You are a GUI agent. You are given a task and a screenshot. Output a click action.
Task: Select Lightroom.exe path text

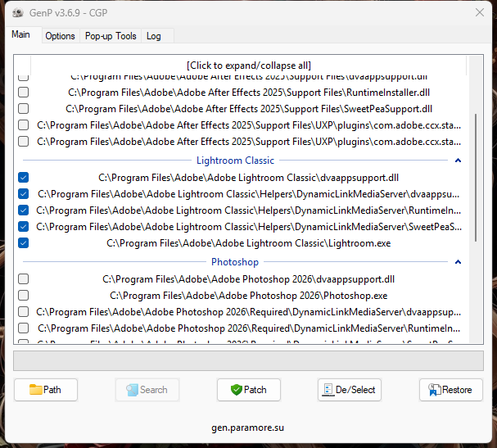click(x=249, y=243)
